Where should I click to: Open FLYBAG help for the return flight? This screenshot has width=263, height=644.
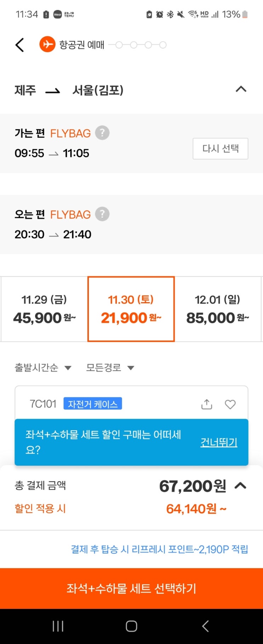[x=102, y=214]
